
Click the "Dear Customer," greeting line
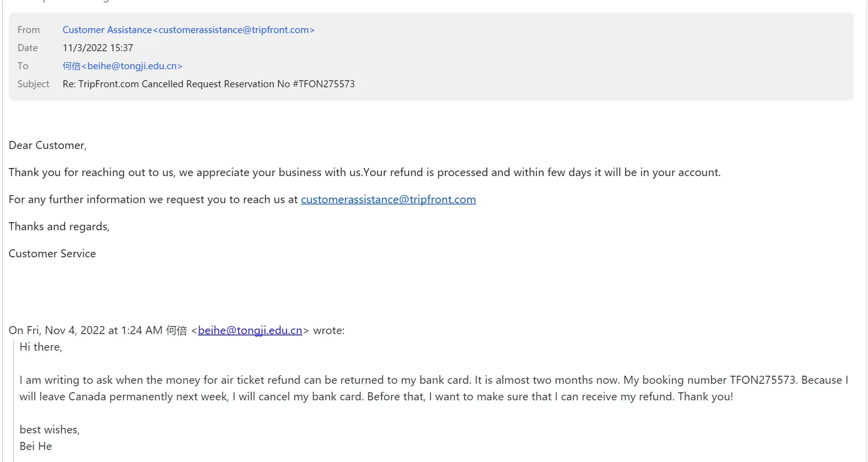48,145
